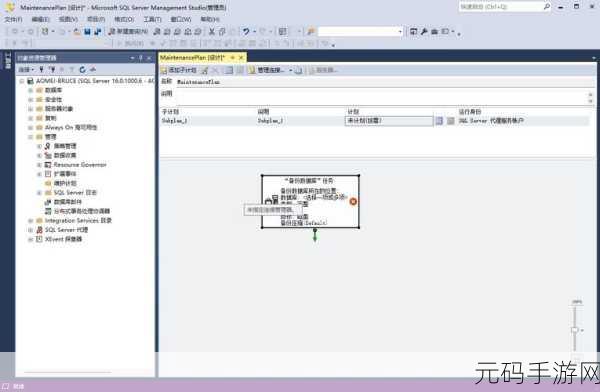Open the Window (窗口) menu

click(181, 19)
